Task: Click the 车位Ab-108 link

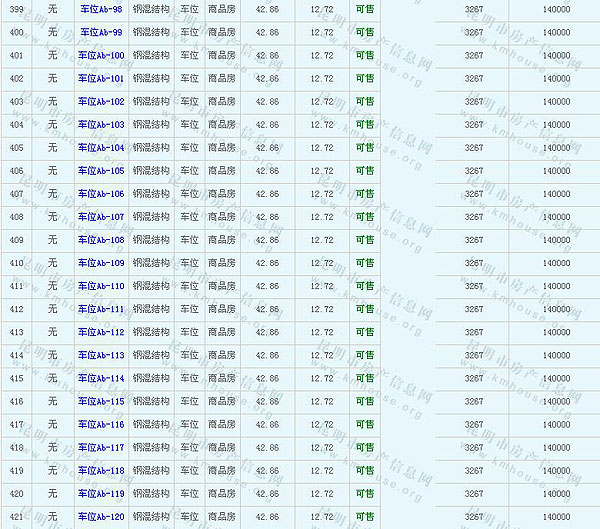Action: (x=101, y=240)
